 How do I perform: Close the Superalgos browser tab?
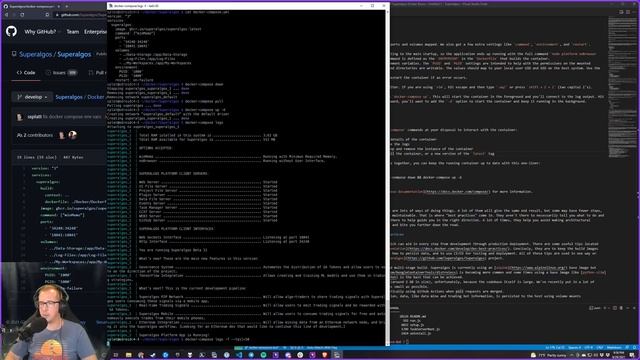point(59,6)
